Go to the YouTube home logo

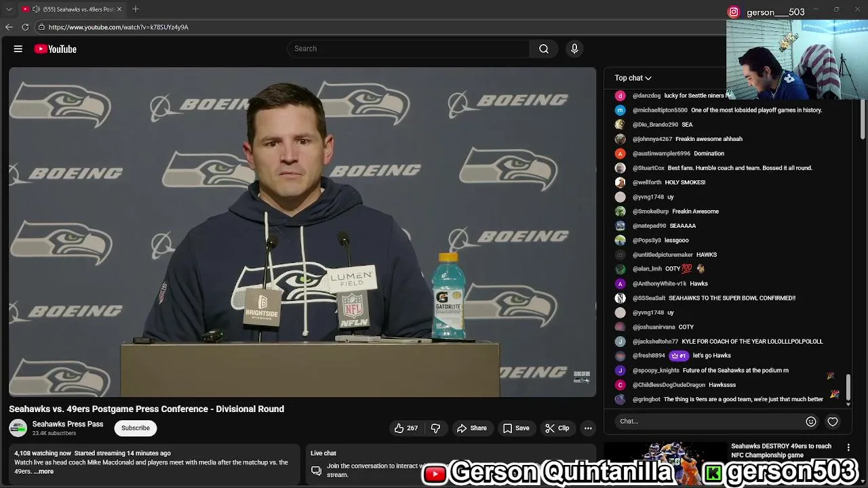(x=55, y=49)
